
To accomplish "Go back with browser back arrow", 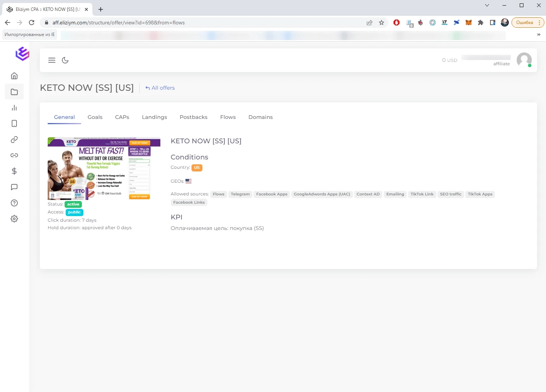I will coord(8,23).
